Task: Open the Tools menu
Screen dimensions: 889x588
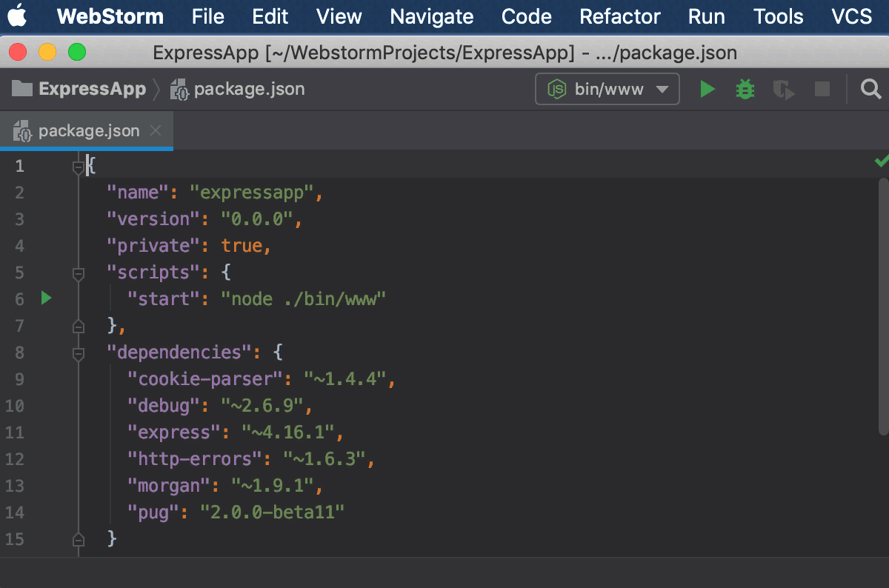Action: (x=779, y=16)
